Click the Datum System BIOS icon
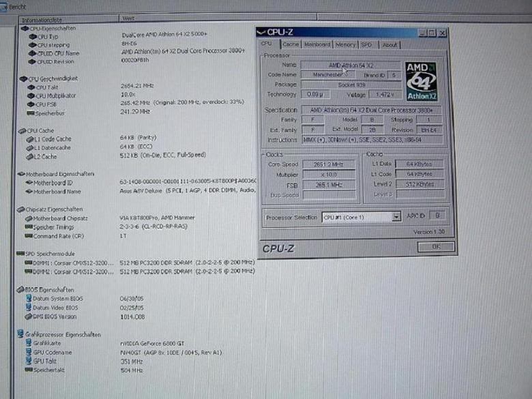Viewport: 532px width, 399px height. [29, 298]
